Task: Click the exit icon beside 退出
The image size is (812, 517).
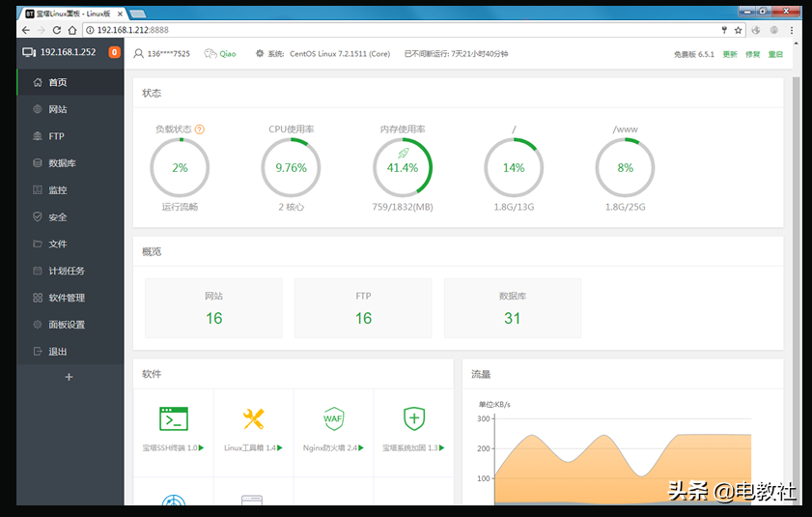Action: pyautogui.click(x=38, y=352)
